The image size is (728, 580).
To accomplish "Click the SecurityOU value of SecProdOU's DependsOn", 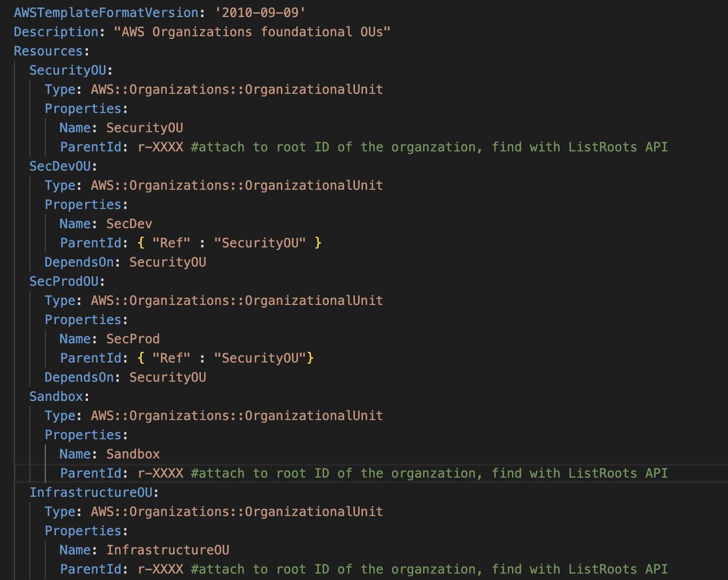I will (167, 377).
